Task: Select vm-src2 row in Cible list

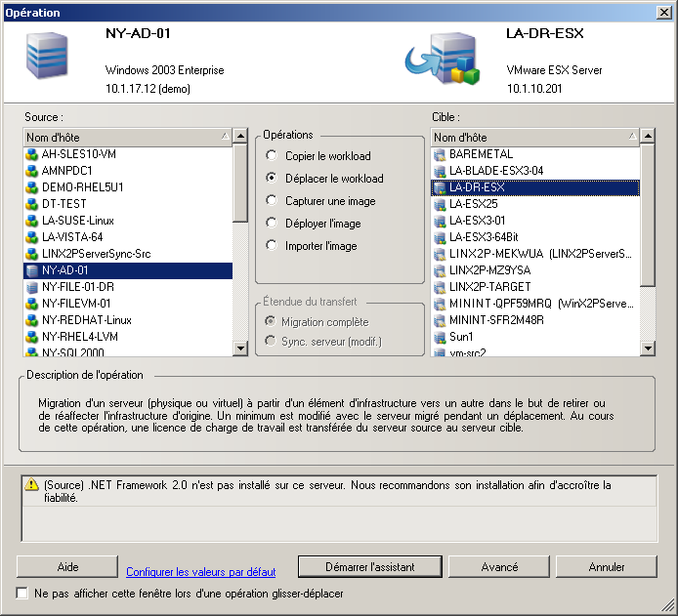Action: (x=535, y=351)
